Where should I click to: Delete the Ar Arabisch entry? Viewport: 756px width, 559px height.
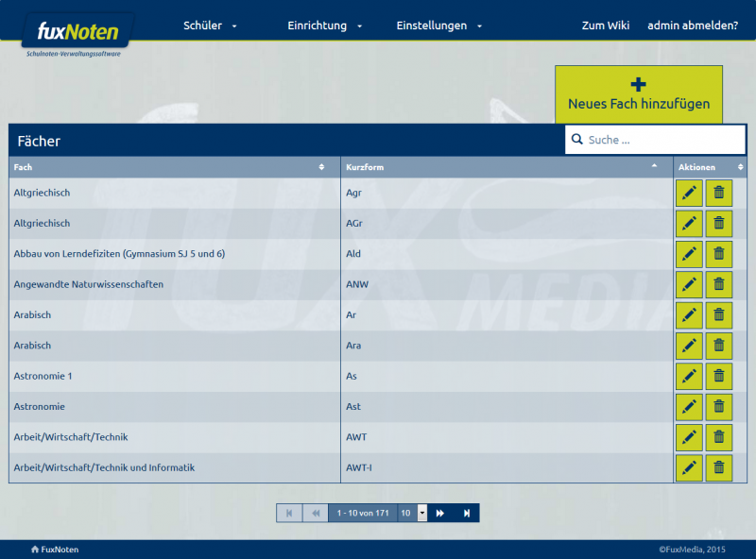pos(719,315)
